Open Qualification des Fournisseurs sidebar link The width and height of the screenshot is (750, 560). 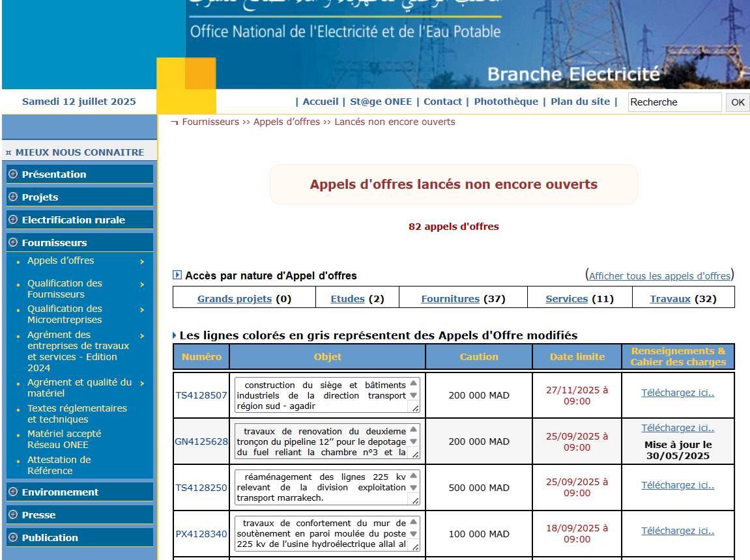pyautogui.click(x=65, y=288)
